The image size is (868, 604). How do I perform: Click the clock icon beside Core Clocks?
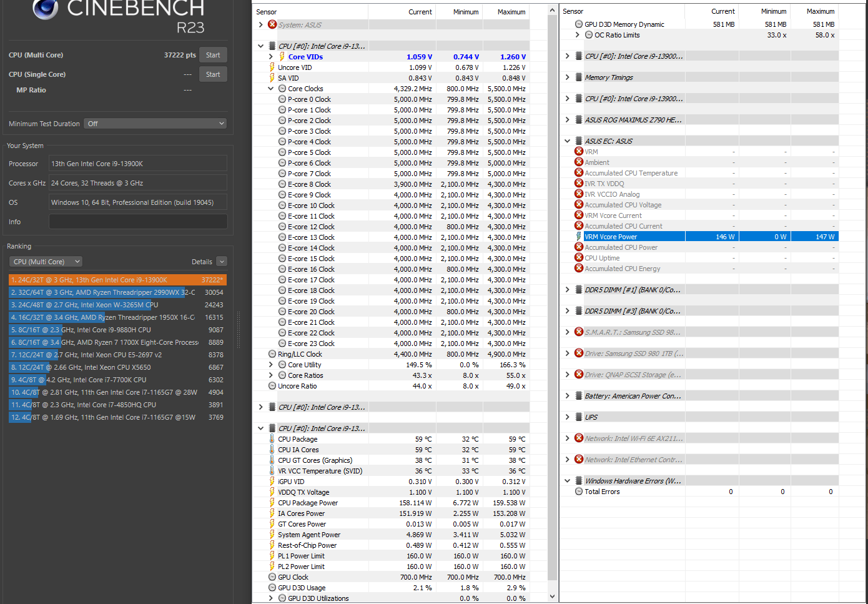tap(282, 89)
